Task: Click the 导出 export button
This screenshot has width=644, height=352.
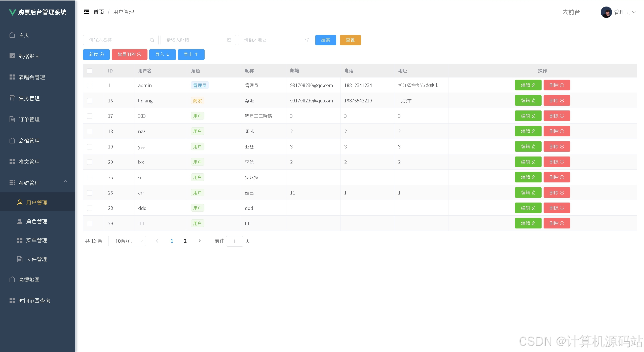Action: point(191,55)
